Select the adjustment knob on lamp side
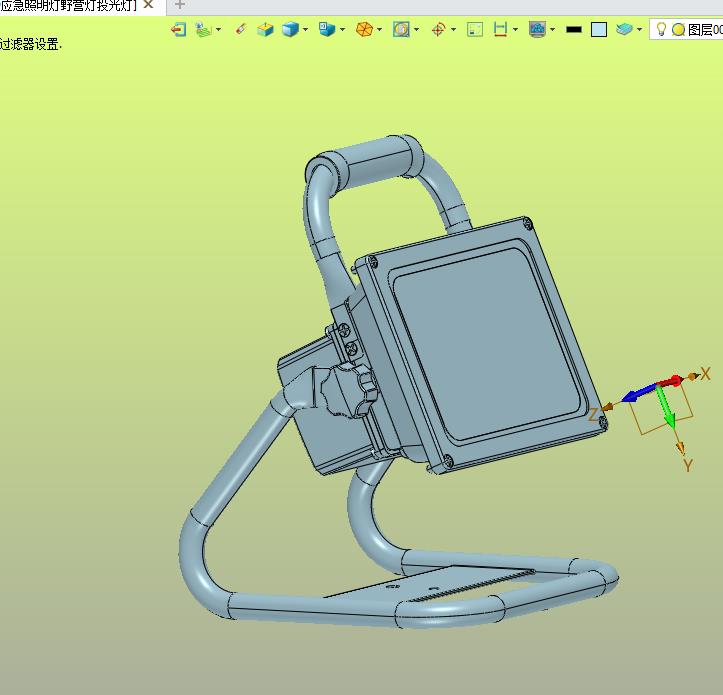Viewport: 723px width, 695px height. (x=350, y=390)
